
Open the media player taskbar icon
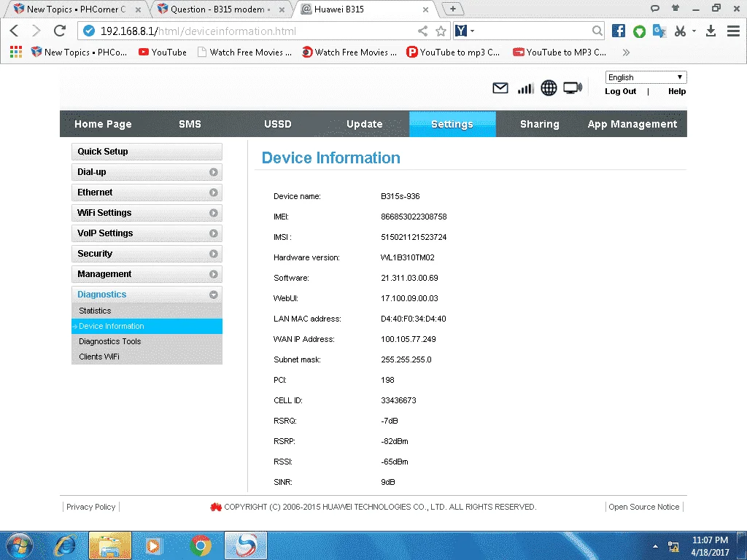tap(154, 545)
